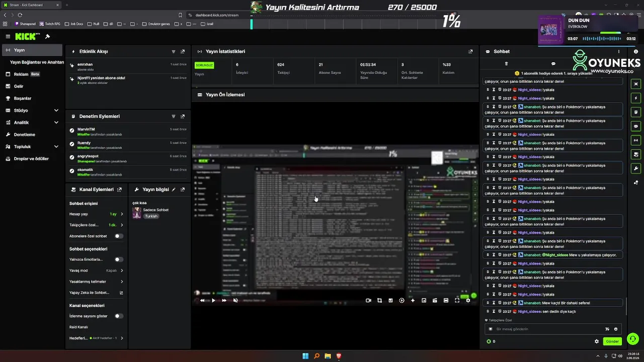Mute the stream preview audio

(x=235, y=300)
